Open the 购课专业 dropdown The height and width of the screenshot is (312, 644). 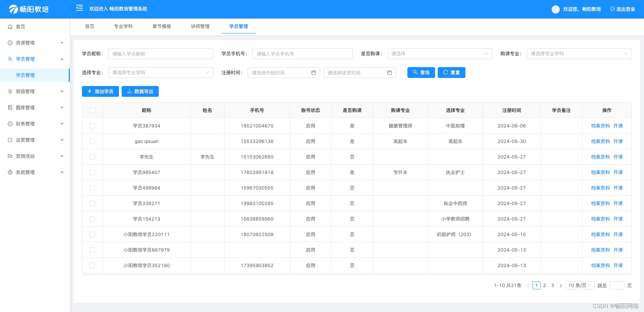579,54
